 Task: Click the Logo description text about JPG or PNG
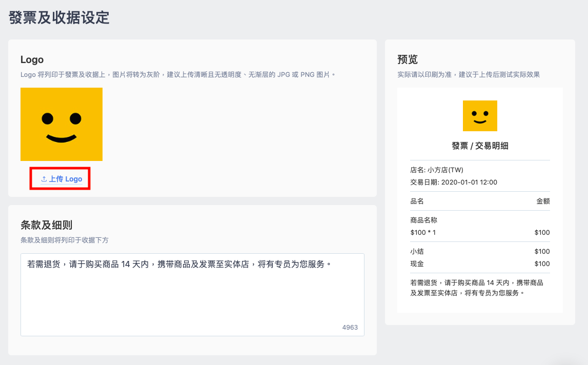[x=178, y=75]
